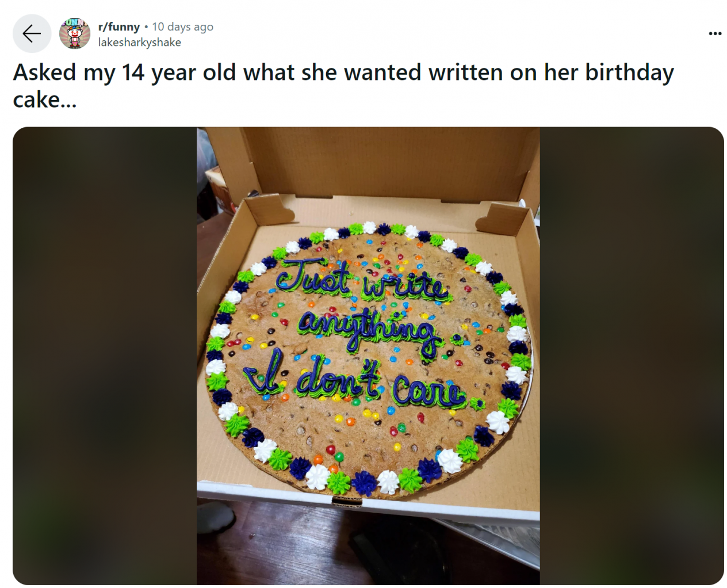
Task: Visit the r/funny subreddit link
Action: [118, 26]
